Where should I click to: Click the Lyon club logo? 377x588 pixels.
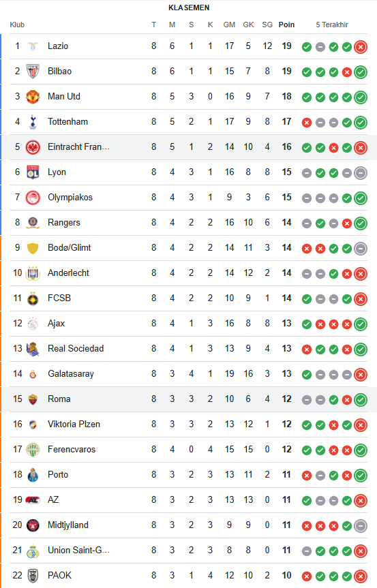[x=33, y=172]
